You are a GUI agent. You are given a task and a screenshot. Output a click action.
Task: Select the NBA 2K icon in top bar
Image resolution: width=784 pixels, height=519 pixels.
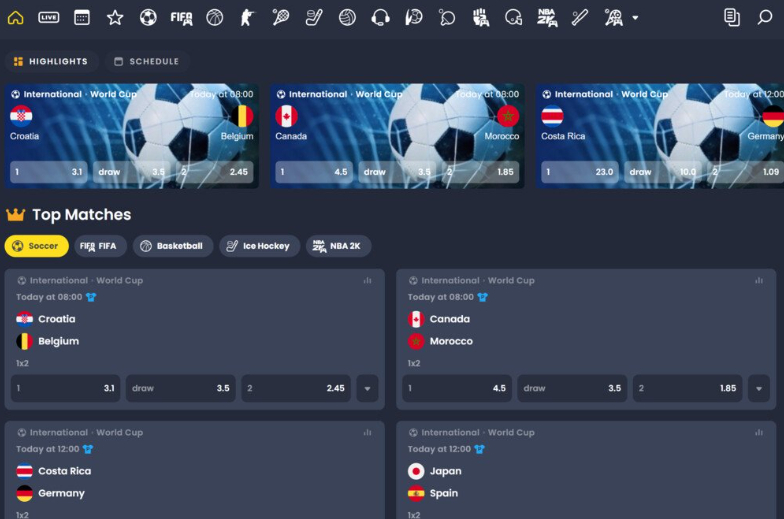tap(547, 18)
